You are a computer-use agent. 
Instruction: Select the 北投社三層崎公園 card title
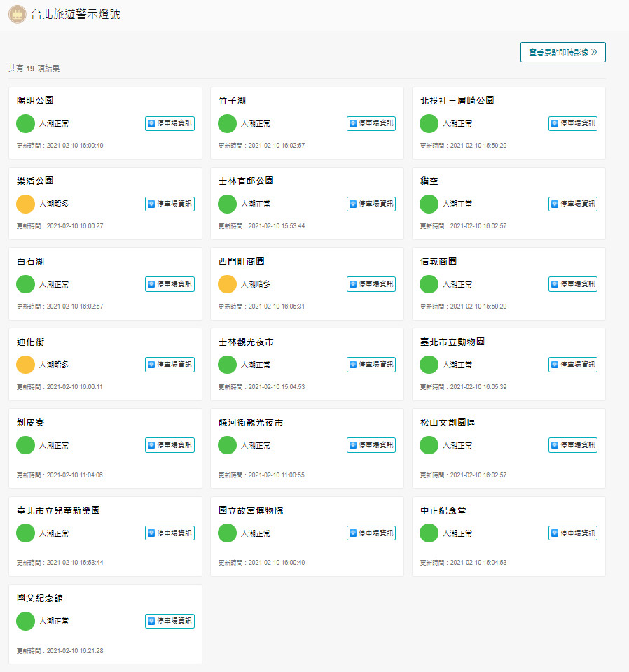point(457,101)
